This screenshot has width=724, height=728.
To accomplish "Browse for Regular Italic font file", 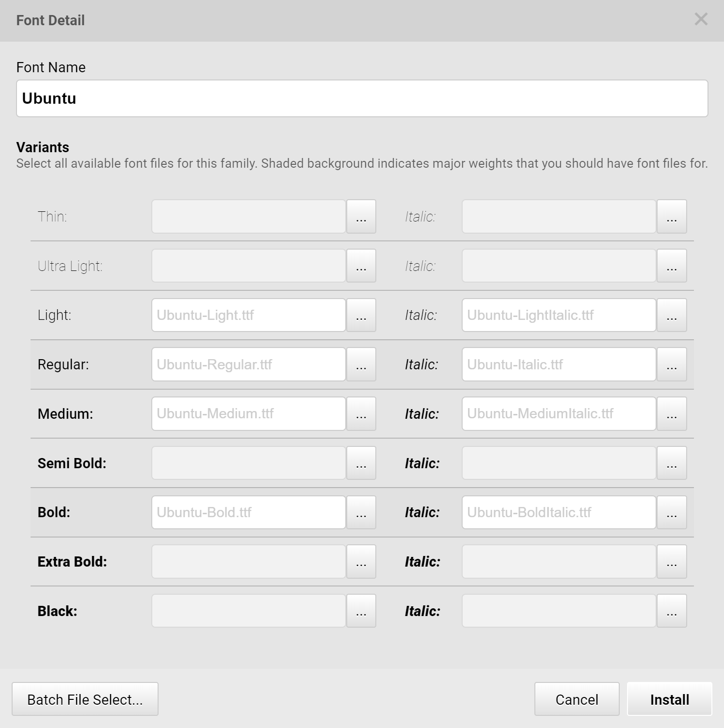I will pos(672,364).
